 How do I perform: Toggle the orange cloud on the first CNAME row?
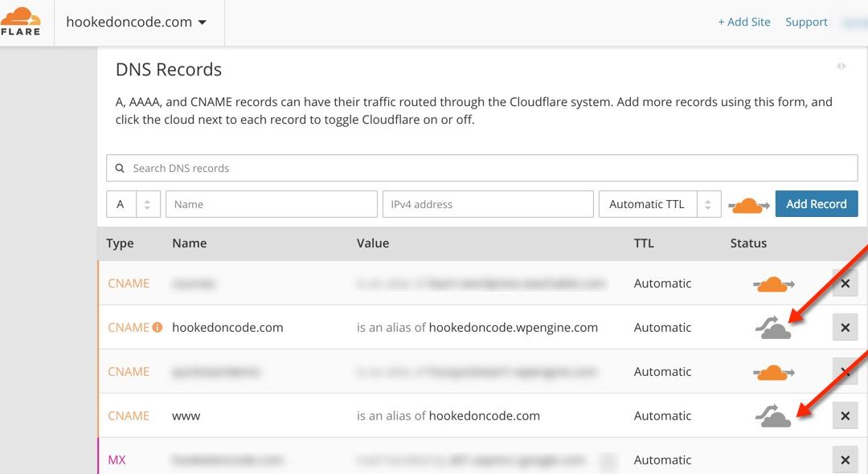(773, 284)
